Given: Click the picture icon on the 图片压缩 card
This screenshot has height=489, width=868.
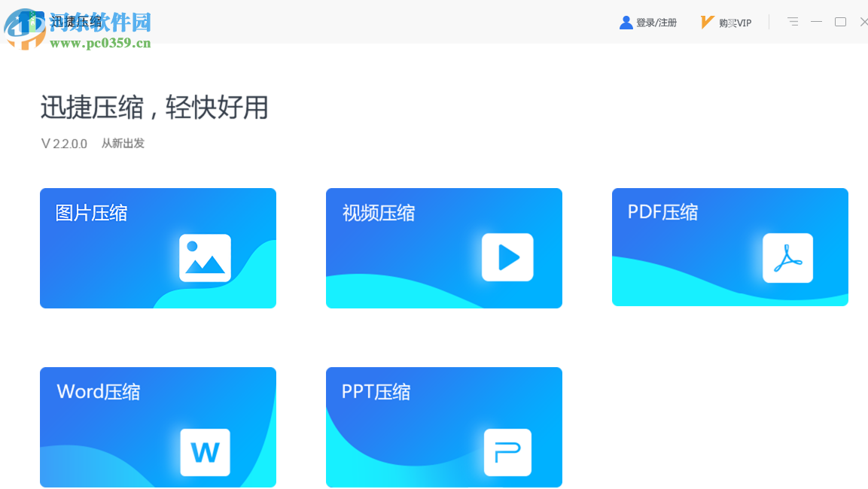Looking at the screenshot, I should pyautogui.click(x=205, y=258).
